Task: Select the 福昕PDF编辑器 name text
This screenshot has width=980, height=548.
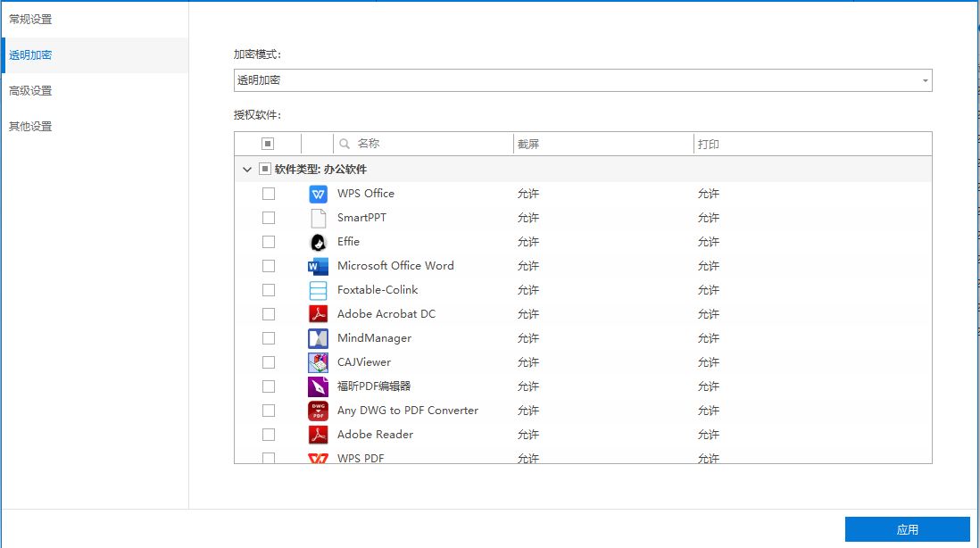Action: tap(374, 386)
